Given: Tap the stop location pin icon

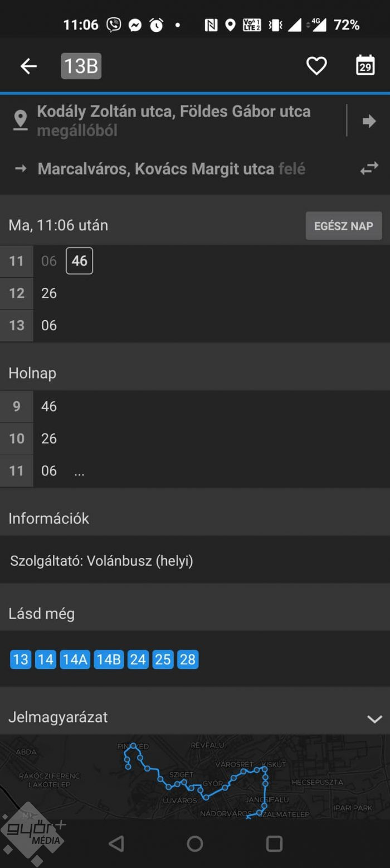Looking at the screenshot, I should pos(21,120).
